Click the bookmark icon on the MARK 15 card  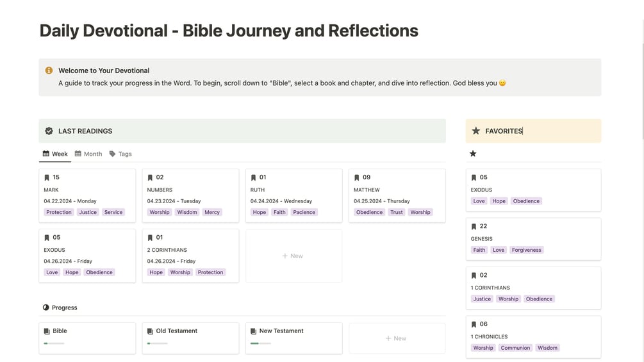tap(47, 177)
